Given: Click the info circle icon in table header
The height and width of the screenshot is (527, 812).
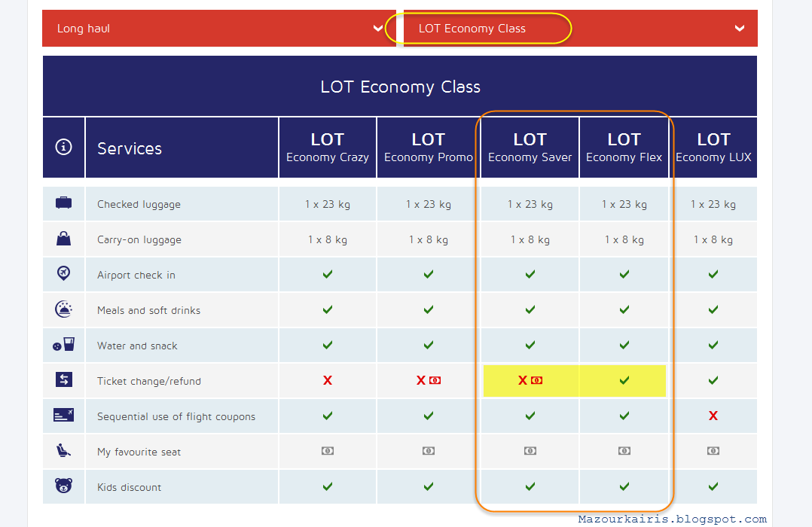Looking at the screenshot, I should pyautogui.click(x=64, y=147).
